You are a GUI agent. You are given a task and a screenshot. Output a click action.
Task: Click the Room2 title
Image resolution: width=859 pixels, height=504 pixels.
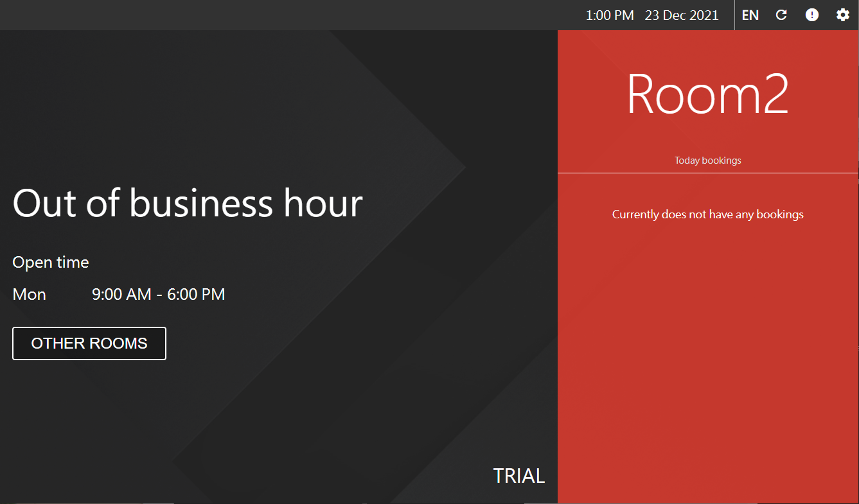point(707,94)
